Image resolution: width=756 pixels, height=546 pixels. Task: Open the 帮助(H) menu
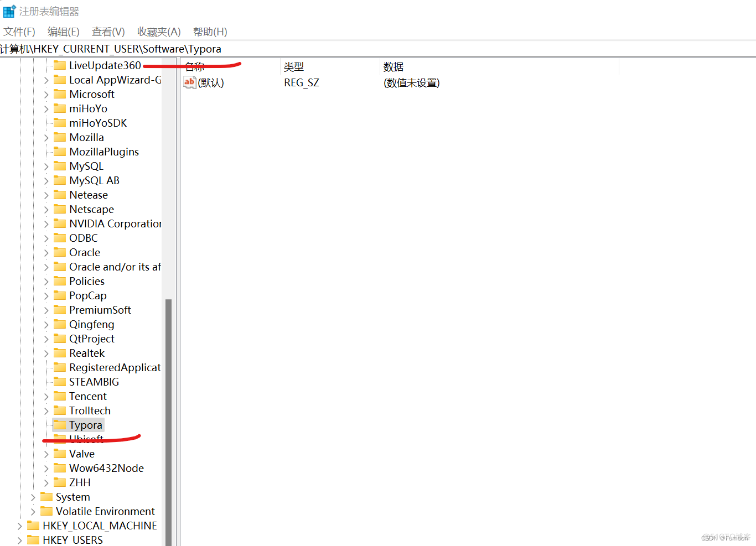pos(210,32)
